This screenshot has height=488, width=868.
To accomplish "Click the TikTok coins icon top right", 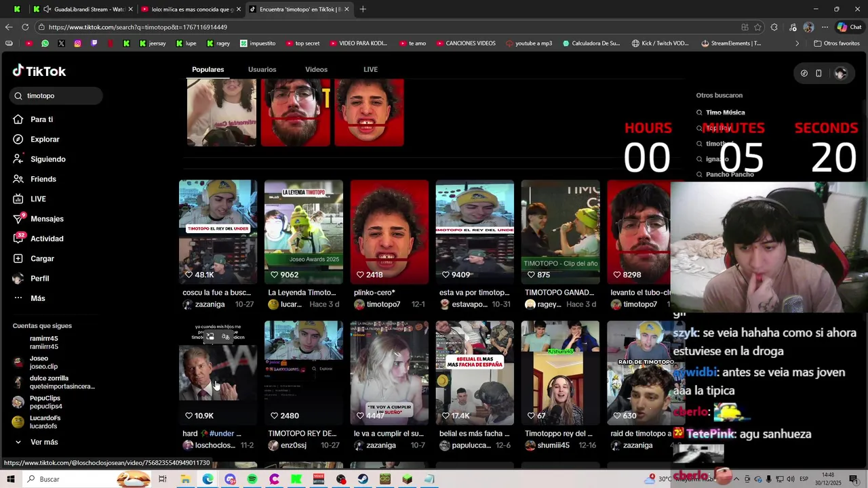I will pos(804,73).
